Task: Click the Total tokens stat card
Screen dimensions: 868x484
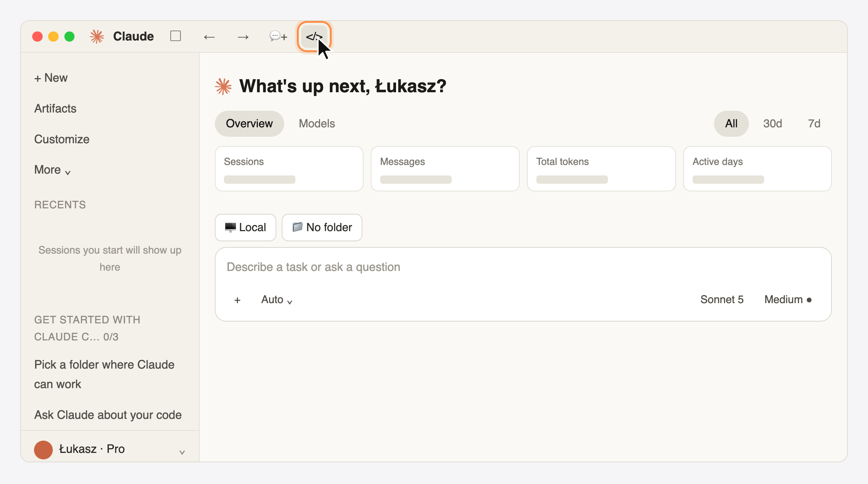Action: 601,169
